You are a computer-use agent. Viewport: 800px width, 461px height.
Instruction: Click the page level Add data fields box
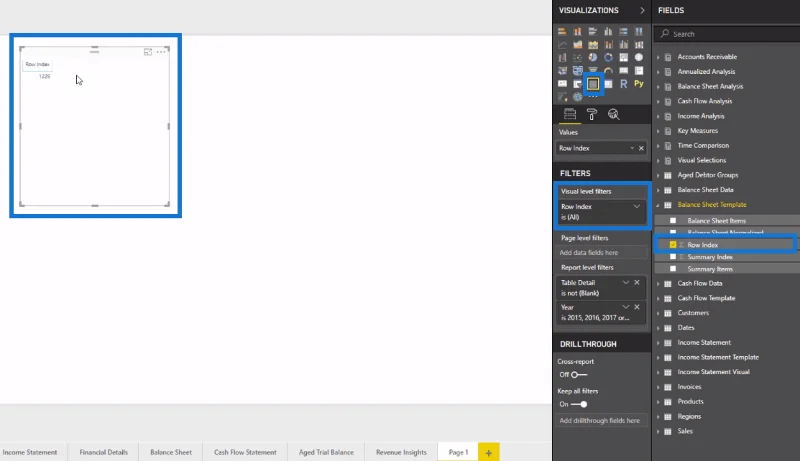click(602, 252)
